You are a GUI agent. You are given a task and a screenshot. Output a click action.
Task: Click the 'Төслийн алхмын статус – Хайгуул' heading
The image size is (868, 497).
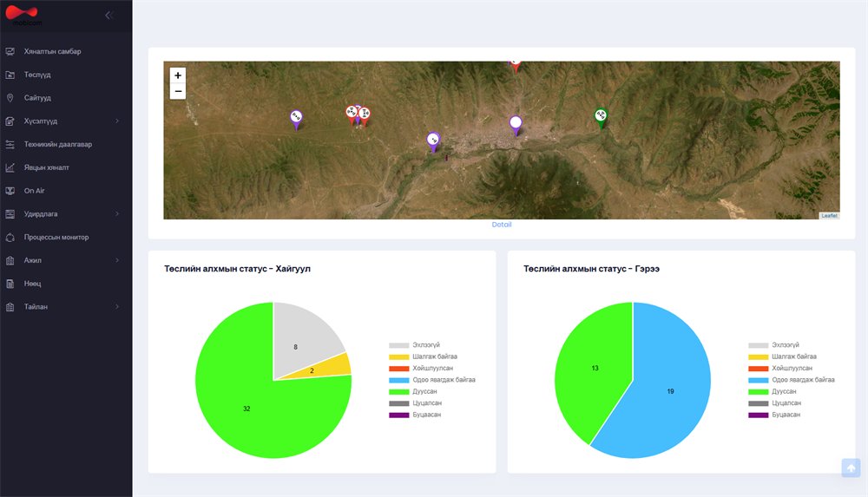[x=237, y=269]
